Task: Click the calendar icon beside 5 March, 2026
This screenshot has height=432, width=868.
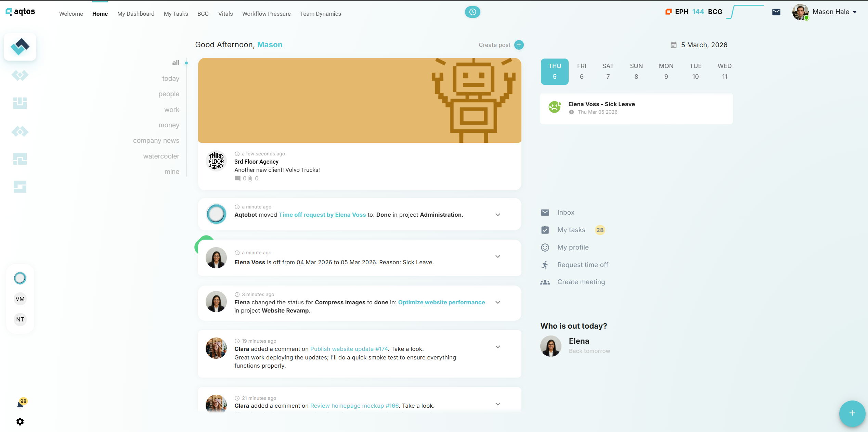Action: pyautogui.click(x=673, y=45)
